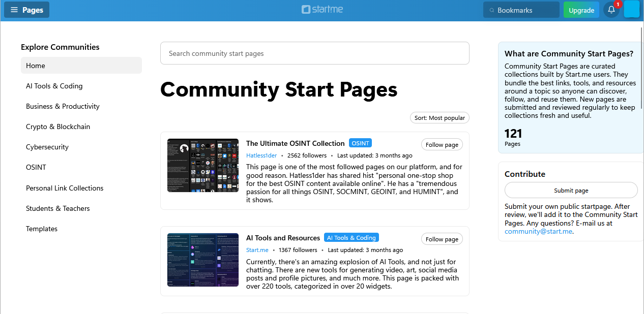Click the Explore Communities heading

tap(60, 47)
